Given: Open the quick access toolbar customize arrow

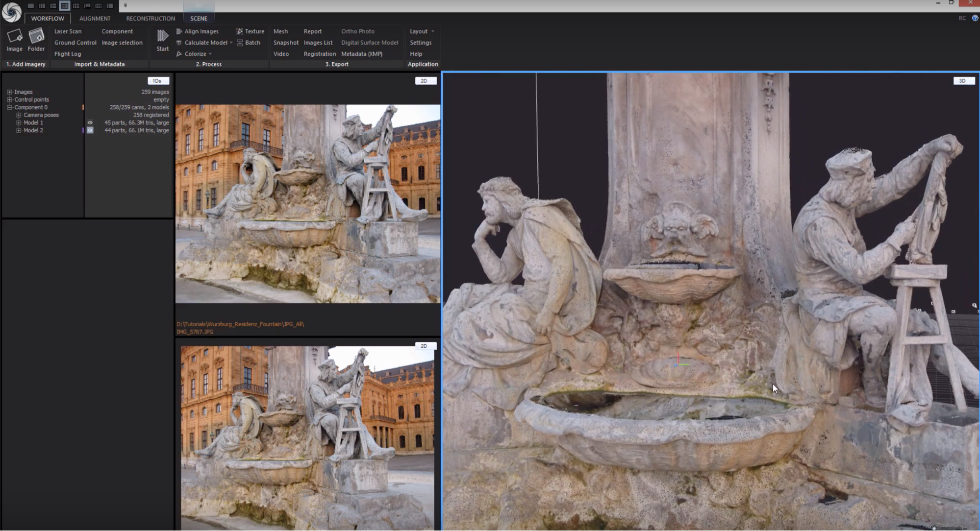Looking at the screenshot, I should [x=126, y=5].
